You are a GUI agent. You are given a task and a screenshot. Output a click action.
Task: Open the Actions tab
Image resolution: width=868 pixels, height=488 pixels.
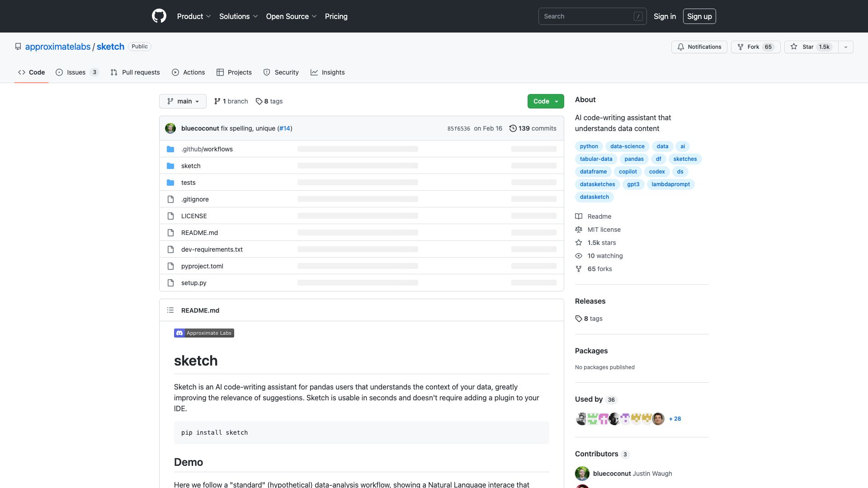click(189, 72)
